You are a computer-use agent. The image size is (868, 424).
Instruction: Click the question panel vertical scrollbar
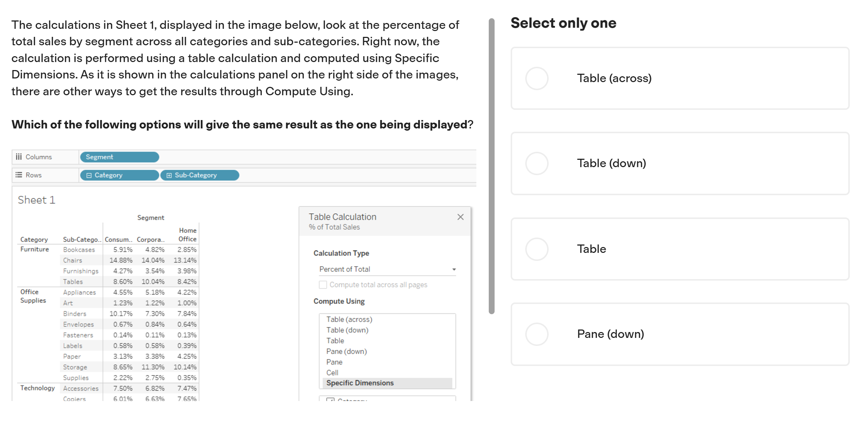(x=492, y=166)
